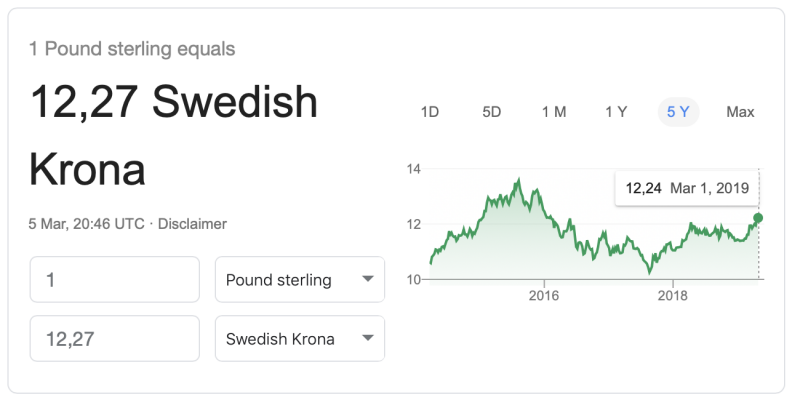Click the 14 value on chart y-axis
This screenshot has height=400, width=800.
tap(413, 169)
